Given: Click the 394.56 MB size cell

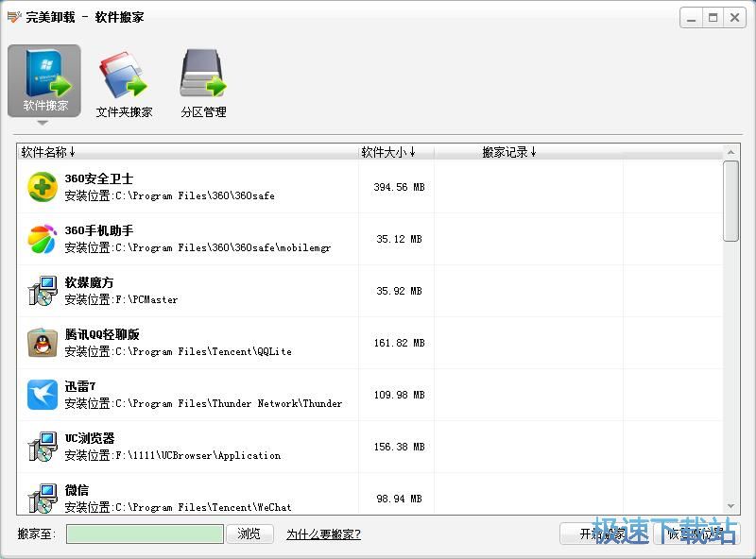Looking at the screenshot, I should [399, 187].
